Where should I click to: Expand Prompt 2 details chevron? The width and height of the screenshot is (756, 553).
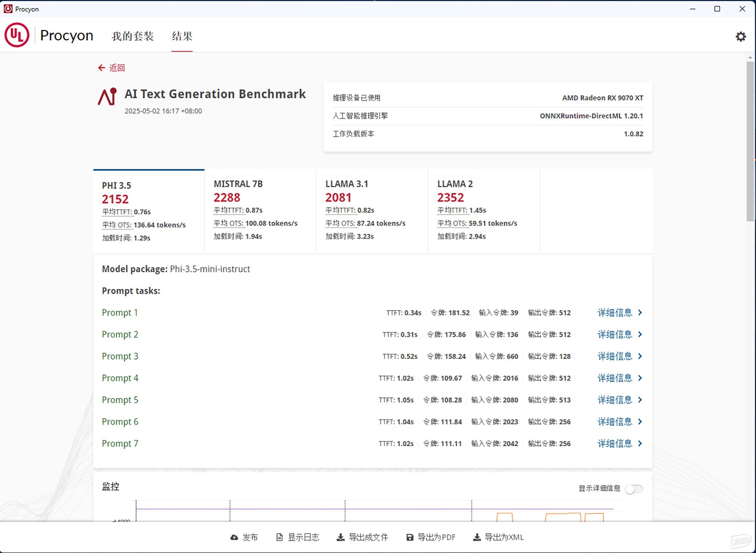pos(640,334)
